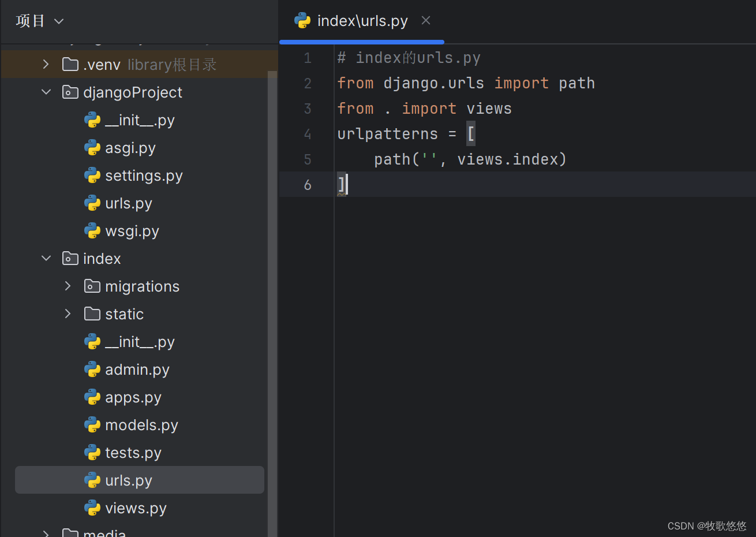Click Python icon of selected index urls.py
Screen dimensions: 756x537
pos(92,480)
